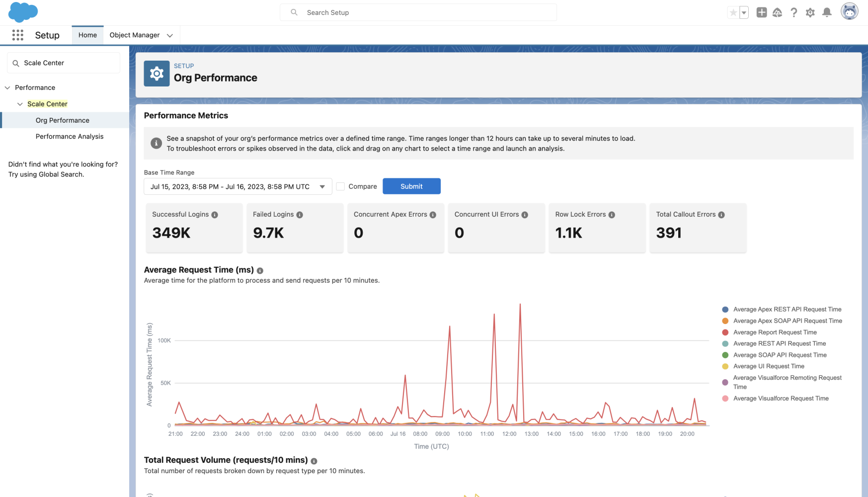Click the Setup app name label
Screen dimensions: 868x497
pyautogui.click(x=47, y=35)
